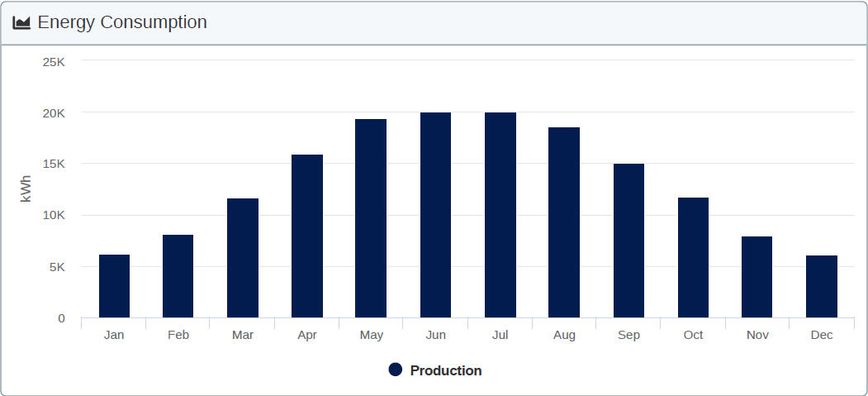
Task: Click the December production bar
Action: (822, 287)
